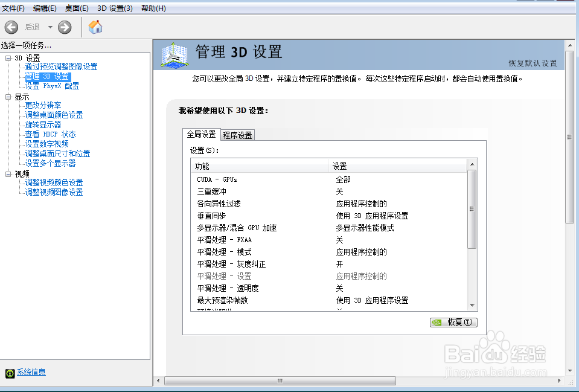This screenshot has width=579, height=392.
Task: Click settings list scroll down arrow
Action: click(472, 306)
